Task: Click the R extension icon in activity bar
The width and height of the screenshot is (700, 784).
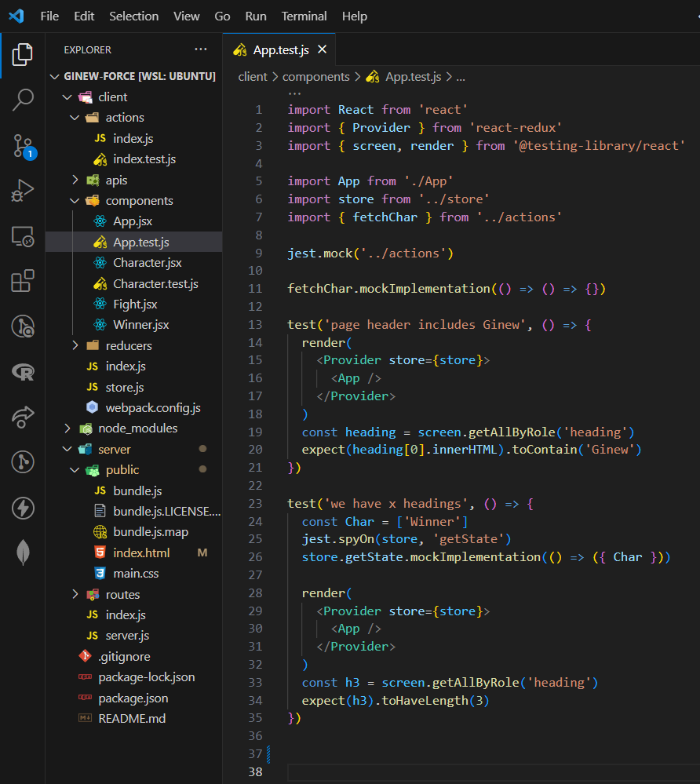Action: [x=23, y=372]
